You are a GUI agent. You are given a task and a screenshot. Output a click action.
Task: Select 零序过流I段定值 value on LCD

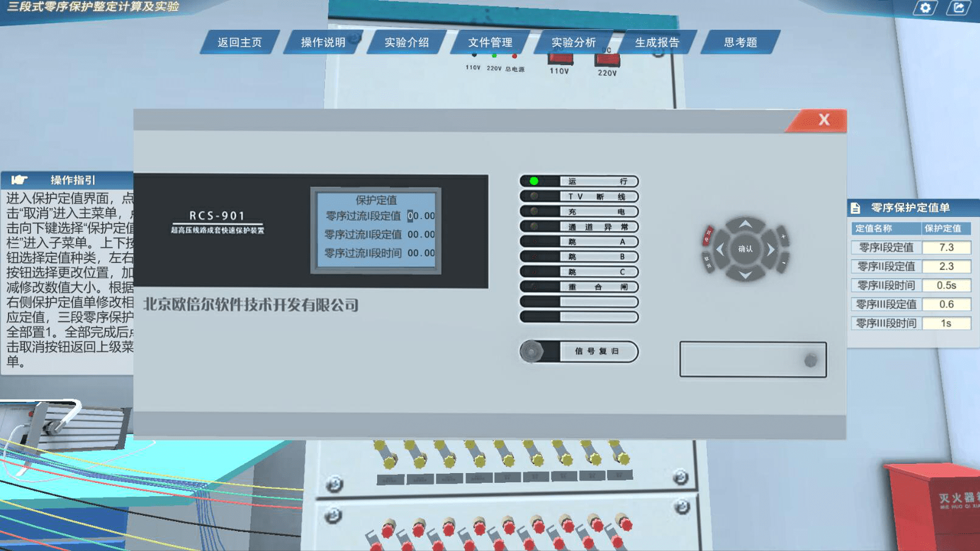click(421, 216)
